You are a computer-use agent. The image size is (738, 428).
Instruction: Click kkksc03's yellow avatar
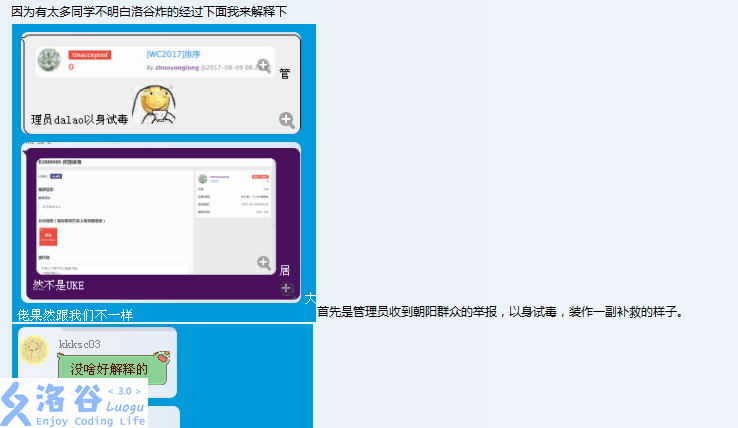[35, 350]
